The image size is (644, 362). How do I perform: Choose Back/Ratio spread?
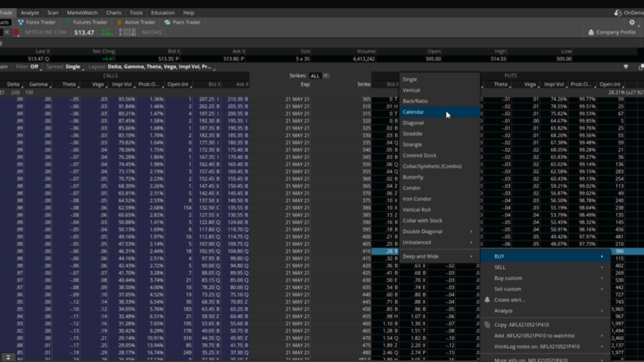click(439, 101)
